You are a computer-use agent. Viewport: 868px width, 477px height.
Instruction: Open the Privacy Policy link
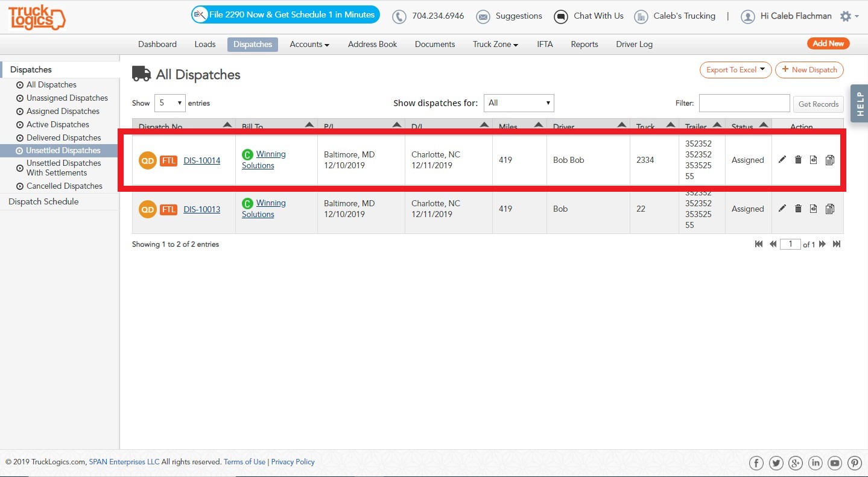(x=293, y=462)
